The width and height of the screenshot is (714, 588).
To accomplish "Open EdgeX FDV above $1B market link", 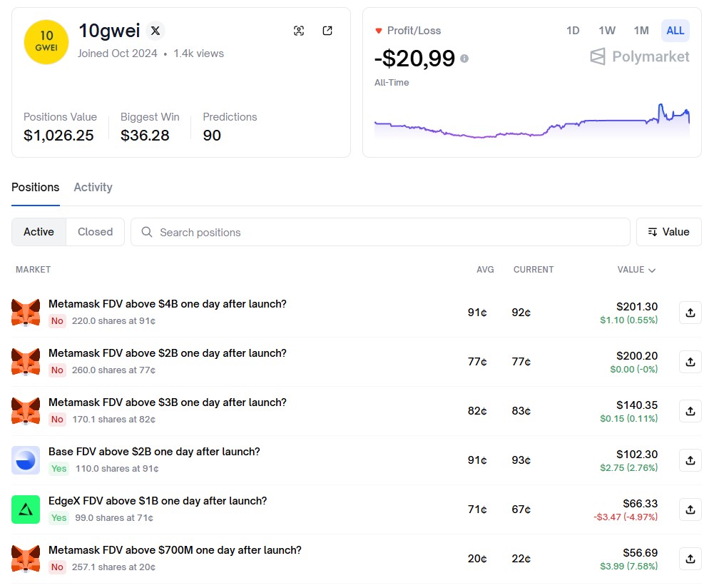I will 158,500.
